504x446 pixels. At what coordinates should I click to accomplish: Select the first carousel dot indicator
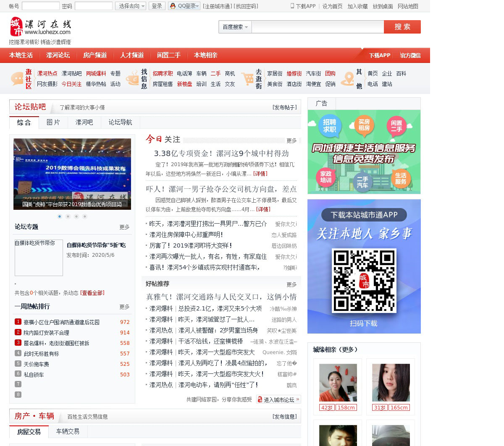[60, 216]
